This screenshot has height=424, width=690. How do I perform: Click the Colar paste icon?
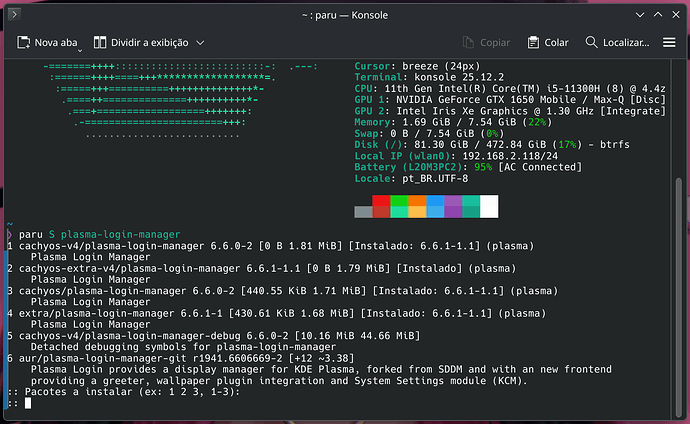point(533,43)
